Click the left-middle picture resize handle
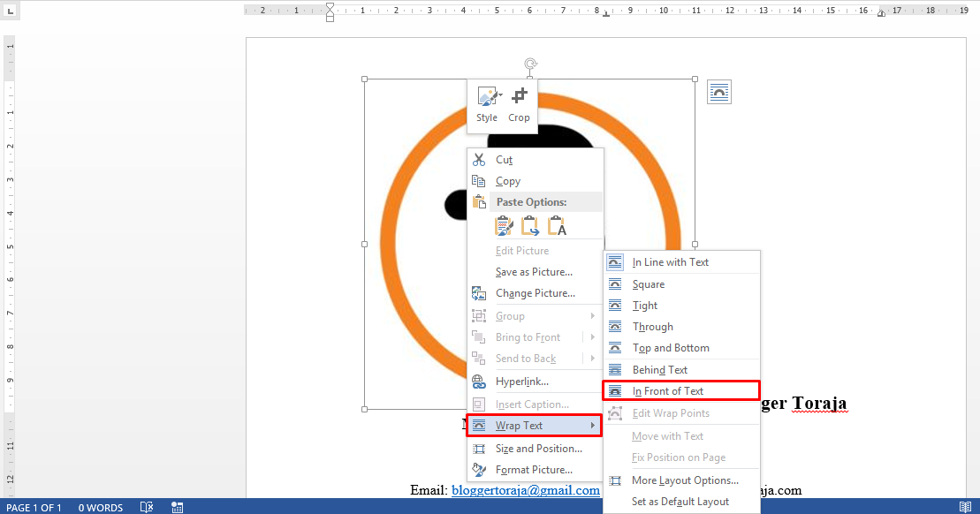 [x=364, y=245]
